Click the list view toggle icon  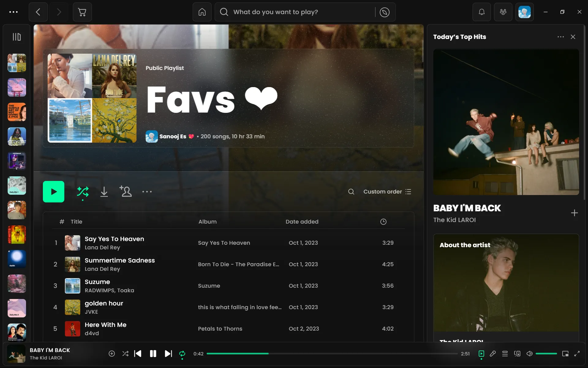[x=408, y=191]
